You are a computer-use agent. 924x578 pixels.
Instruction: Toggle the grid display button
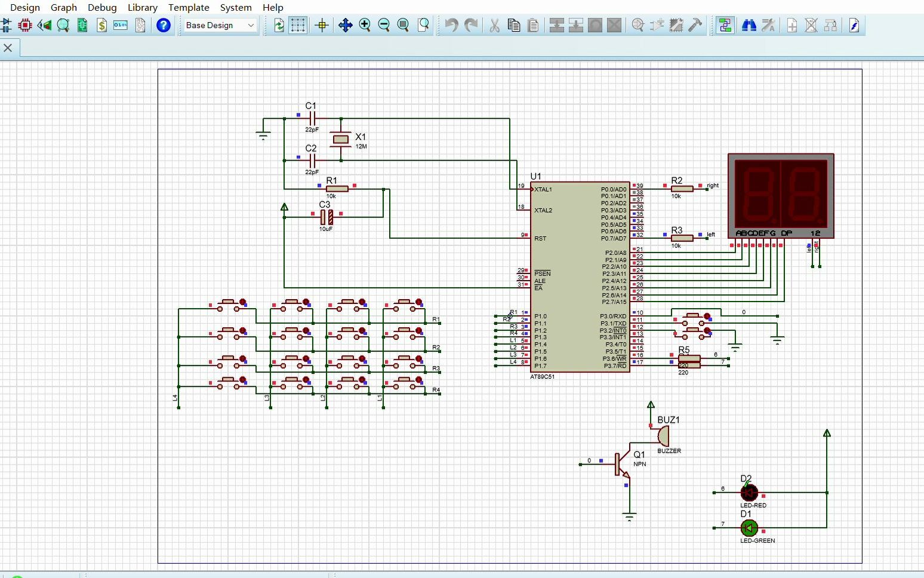pos(298,25)
